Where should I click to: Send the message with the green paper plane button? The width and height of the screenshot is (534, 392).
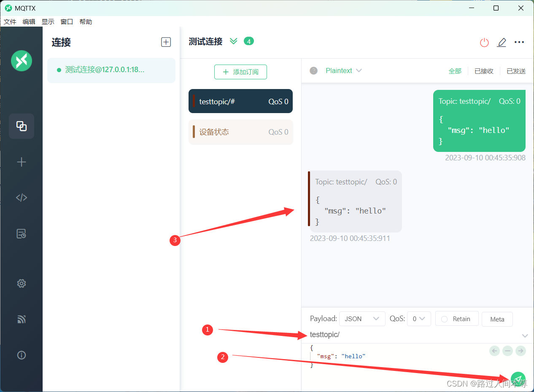click(518, 379)
